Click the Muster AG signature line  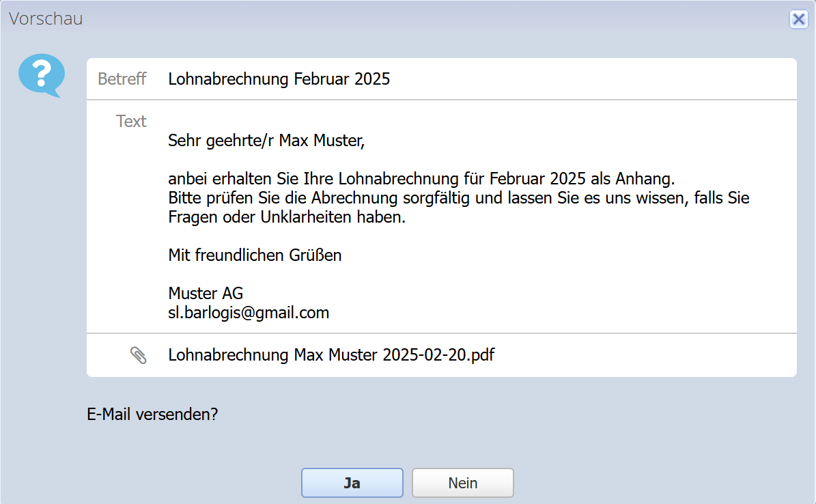click(x=206, y=294)
